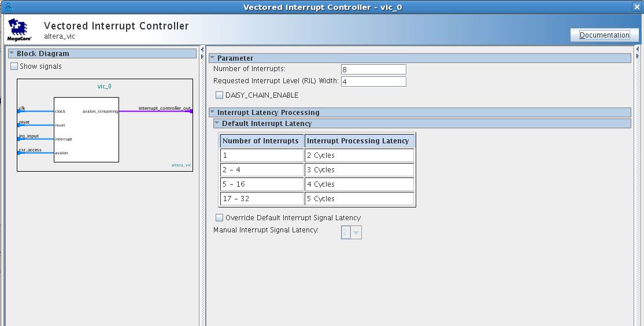
Task: Click right-expand arrow on the center splitter
Action: (x=202, y=57)
